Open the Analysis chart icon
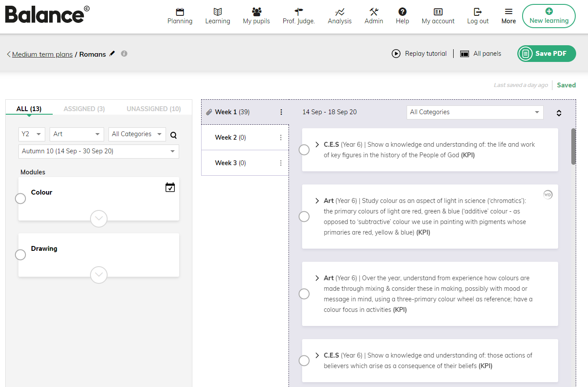 pyautogui.click(x=339, y=12)
